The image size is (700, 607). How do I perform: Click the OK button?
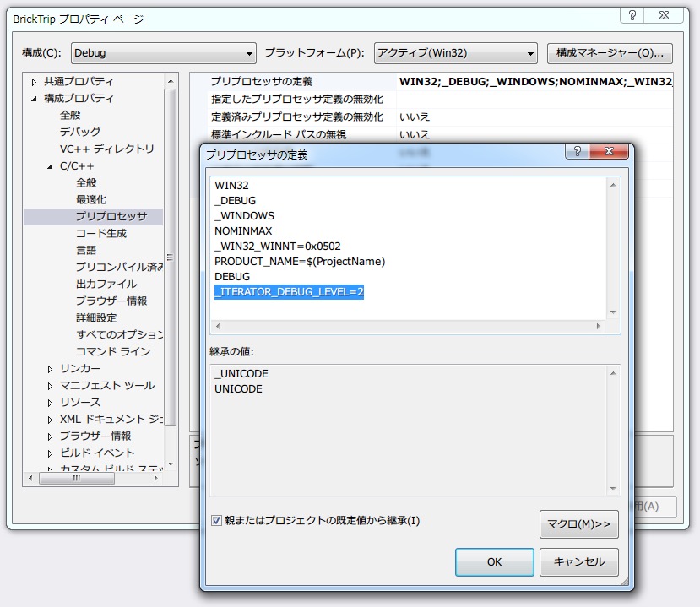tap(494, 562)
